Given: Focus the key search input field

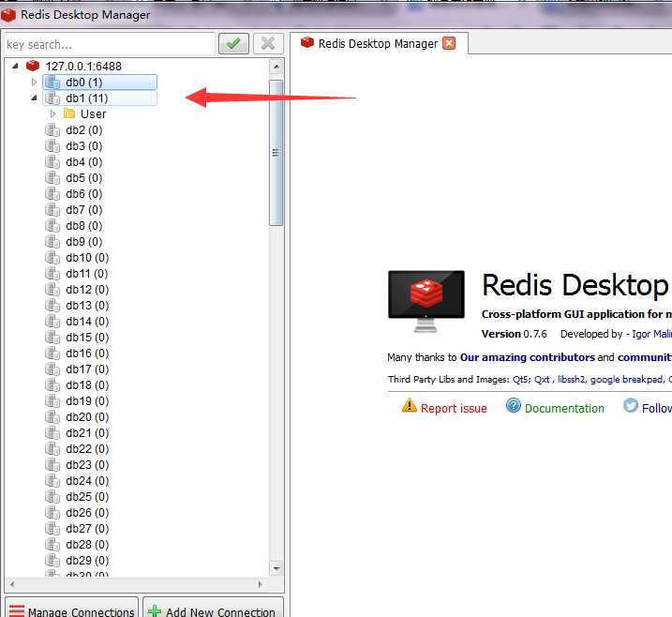Looking at the screenshot, I should click(x=110, y=44).
